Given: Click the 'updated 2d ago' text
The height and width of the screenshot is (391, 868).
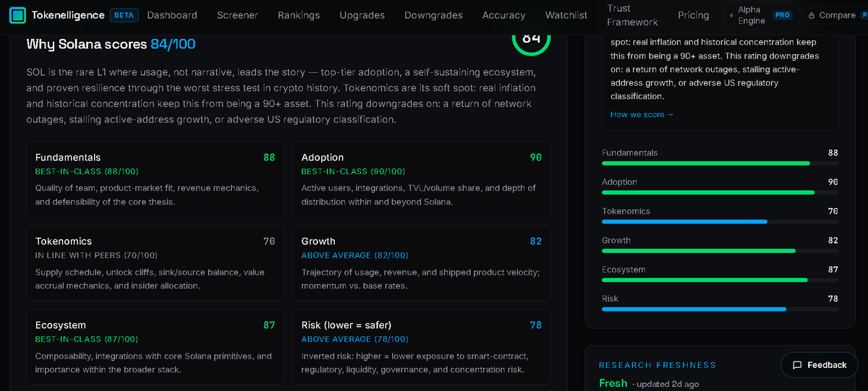Looking at the screenshot, I should (x=666, y=384).
